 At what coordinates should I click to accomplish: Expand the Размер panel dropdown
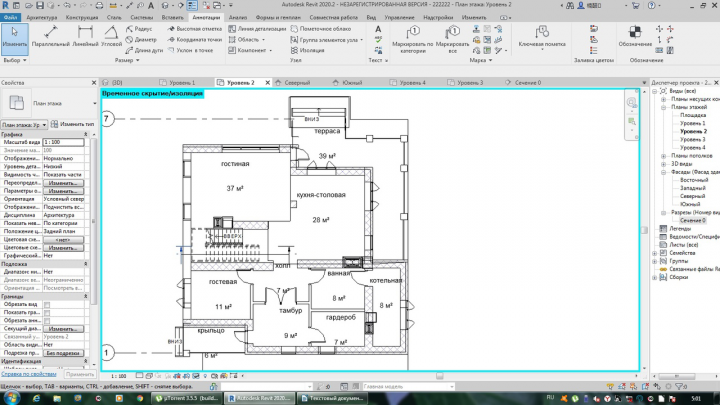(x=127, y=60)
